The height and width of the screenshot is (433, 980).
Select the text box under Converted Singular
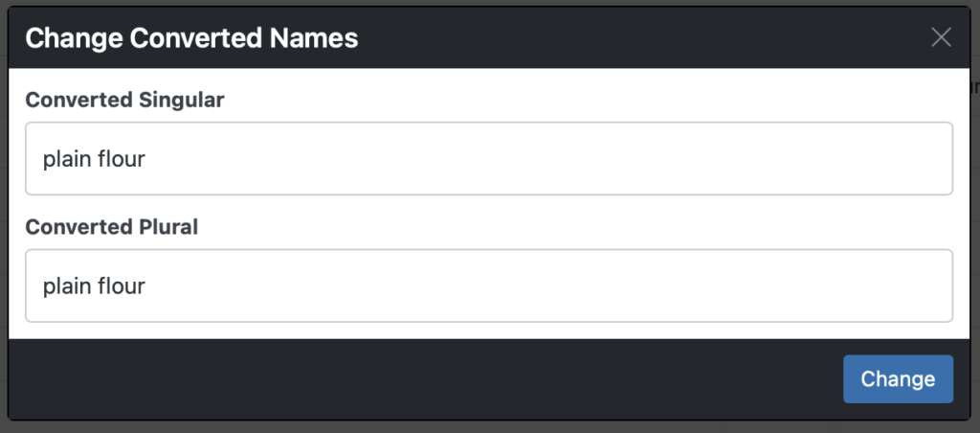pos(489,158)
